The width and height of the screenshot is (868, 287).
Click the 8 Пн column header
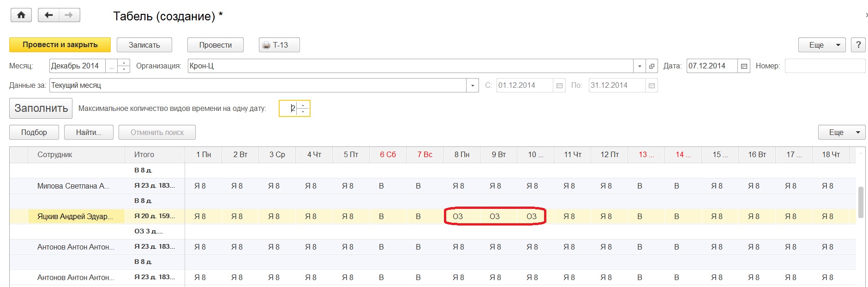[x=462, y=155]
